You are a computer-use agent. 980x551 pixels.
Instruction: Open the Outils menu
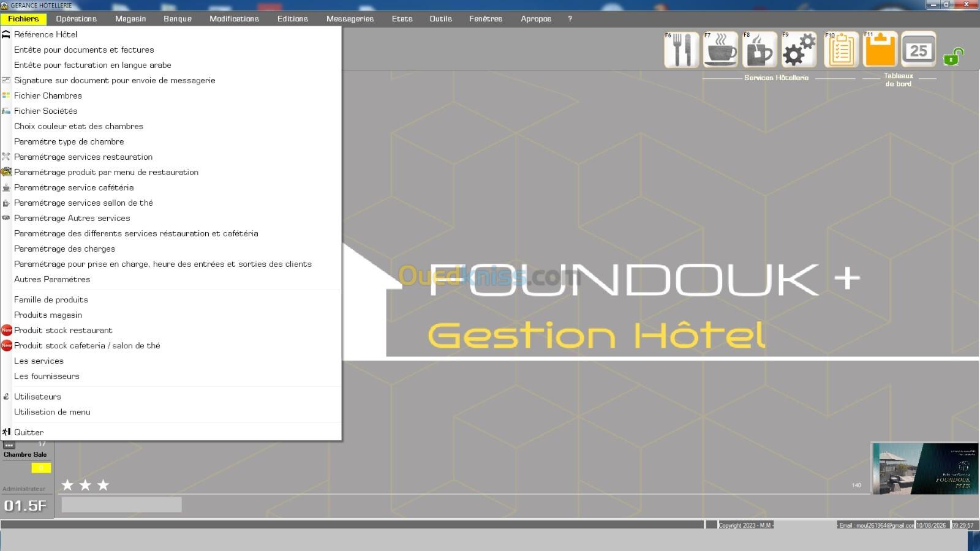440,19
